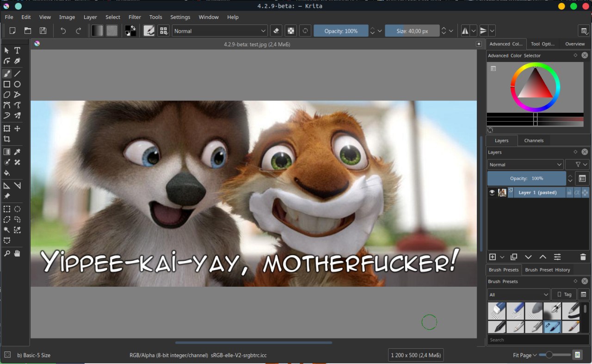Image resolution: width=592 pixels, height=364 pixels.
Task: Select the Rectangular Selection tool
Action: pyautogui.click(x=7, y=209)
